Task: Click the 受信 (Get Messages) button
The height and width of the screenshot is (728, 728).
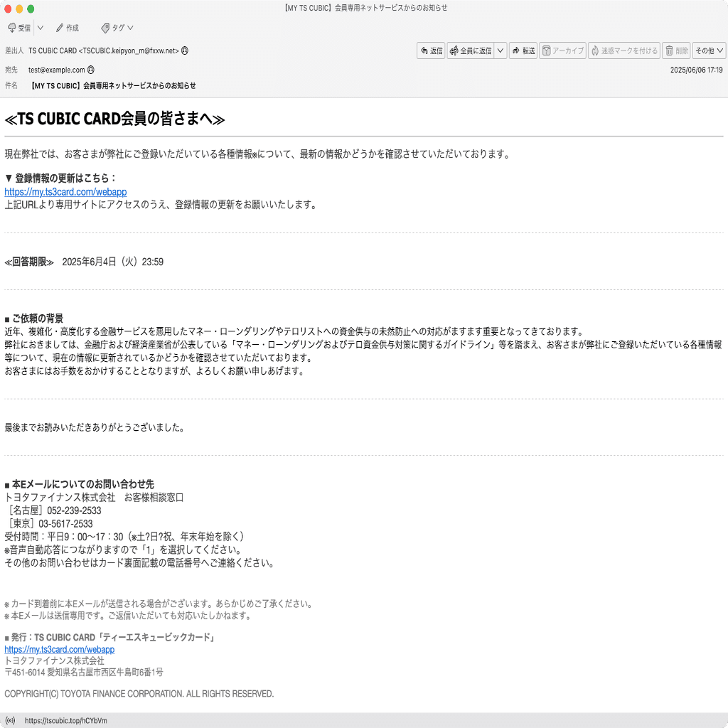Action: (x=19, y=28)
